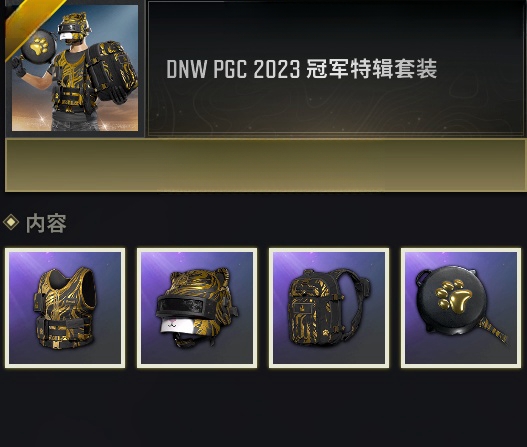Screen dimensions: 527x447
Task: Click the backpack carried by the preview character
Action: 113,71
